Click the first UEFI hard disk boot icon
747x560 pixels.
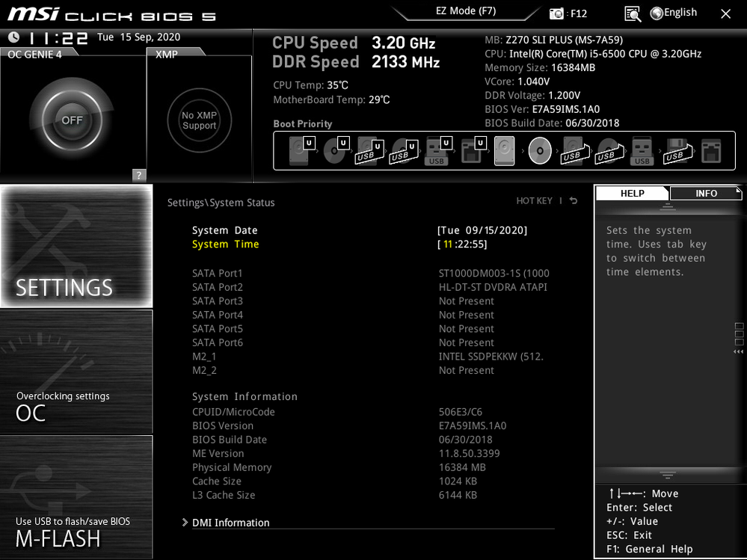[298, 152]
